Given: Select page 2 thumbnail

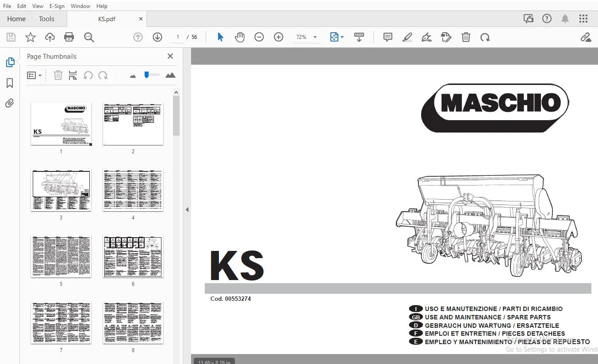Looking at the screenshot, I should pos(133,124).
